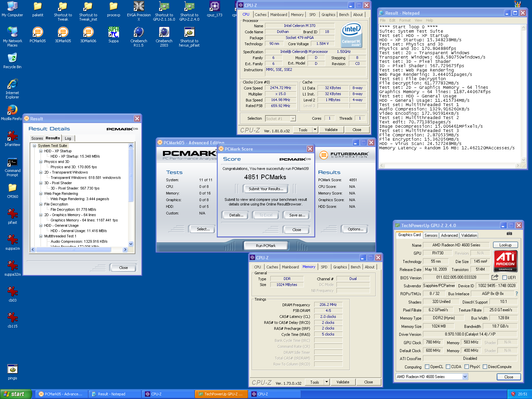Image resolution: width=532 pixels, height=399 pixels.
Task: Open the Socket #1 selection dropdown
Action: 293,118
